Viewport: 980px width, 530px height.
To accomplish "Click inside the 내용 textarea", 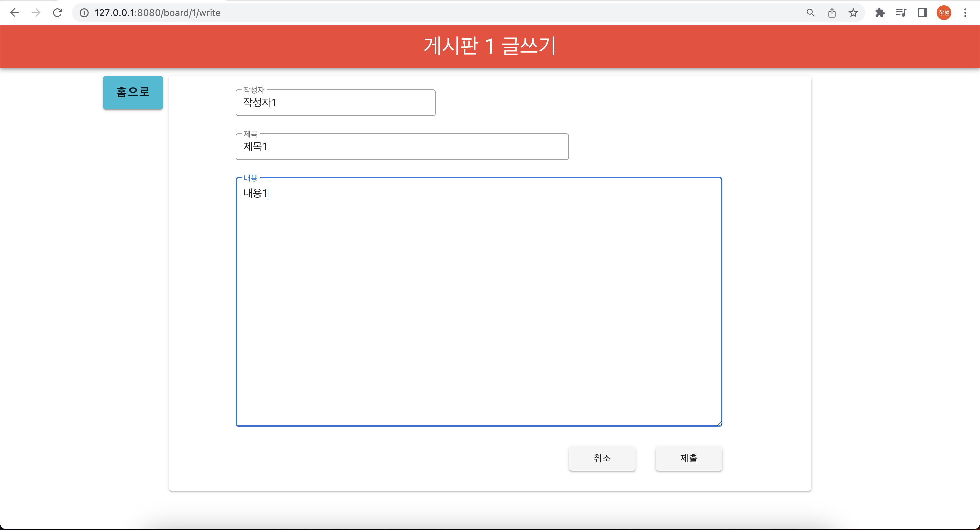I will (x=479, y=301).
